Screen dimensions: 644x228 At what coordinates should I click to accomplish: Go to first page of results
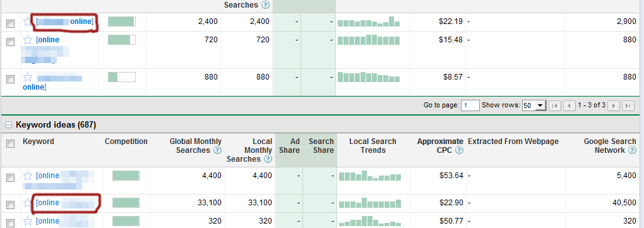tap(554, 105)
